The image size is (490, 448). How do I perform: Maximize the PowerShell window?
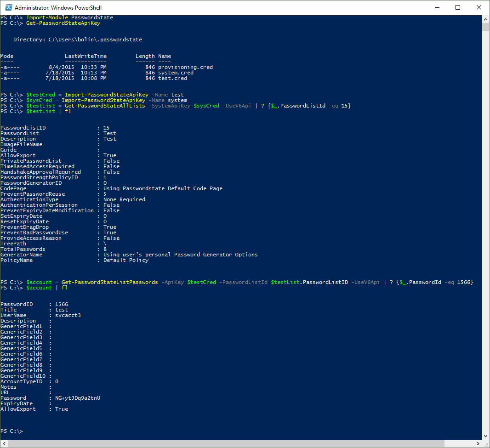click(x=458, y=7)
